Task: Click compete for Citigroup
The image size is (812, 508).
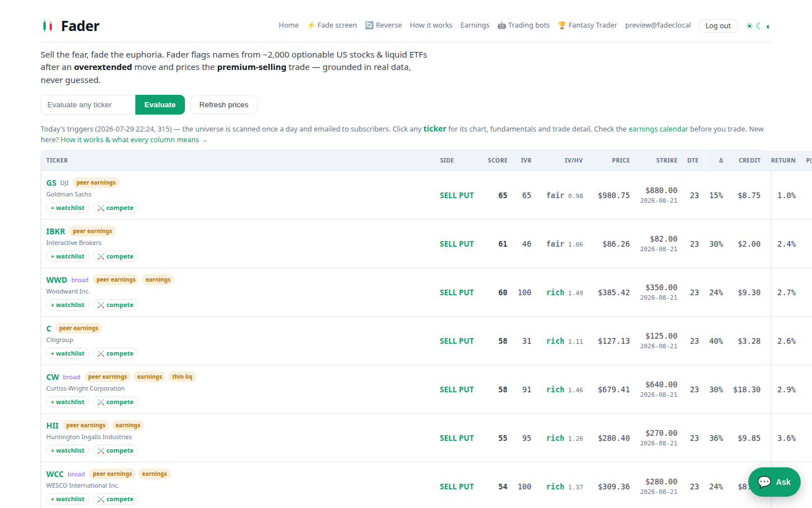Action: click(116, 354)
